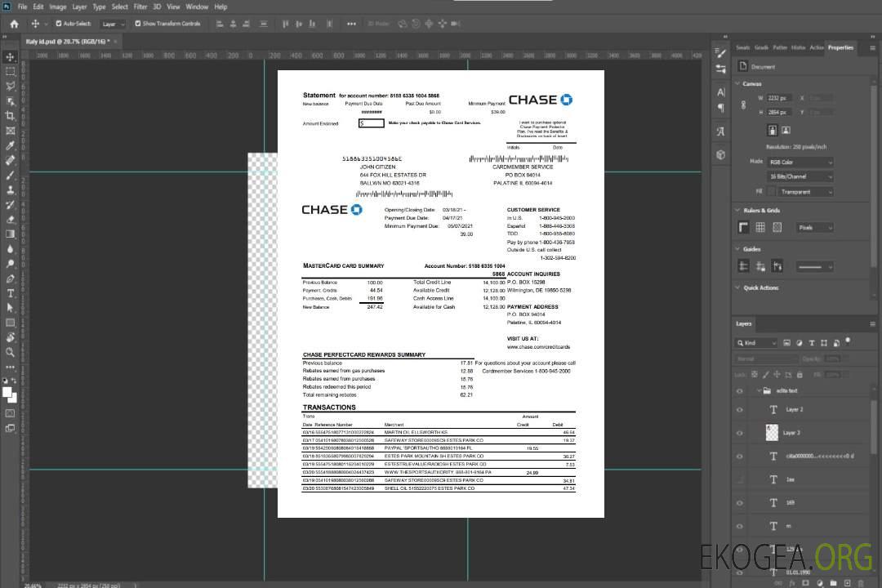This screenshot has width=882, height=588.
Task: Click the Home icon in options bar
Action: click(14, 24)
